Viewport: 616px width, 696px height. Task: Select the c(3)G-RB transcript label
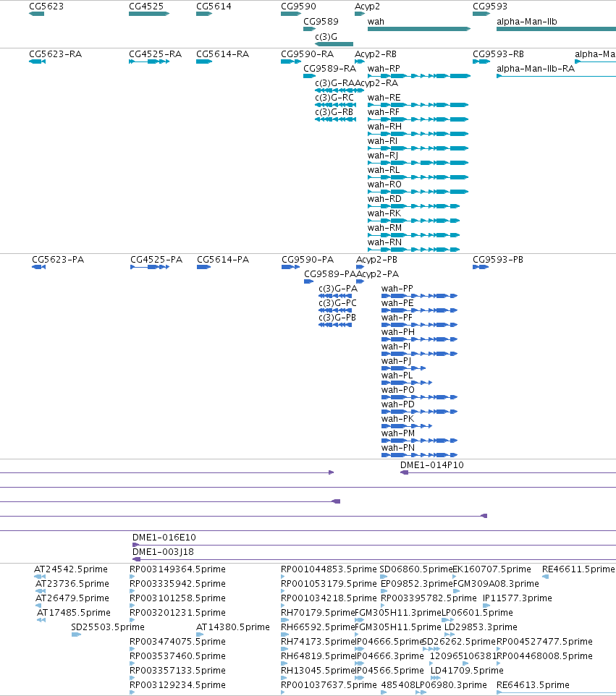point(334,112)
